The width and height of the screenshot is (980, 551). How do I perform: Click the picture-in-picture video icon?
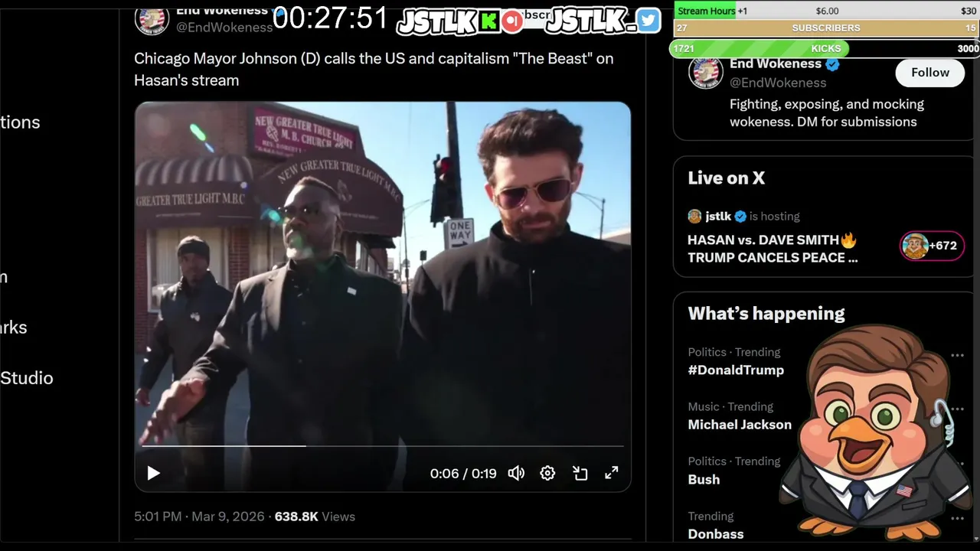coord(580,473)
